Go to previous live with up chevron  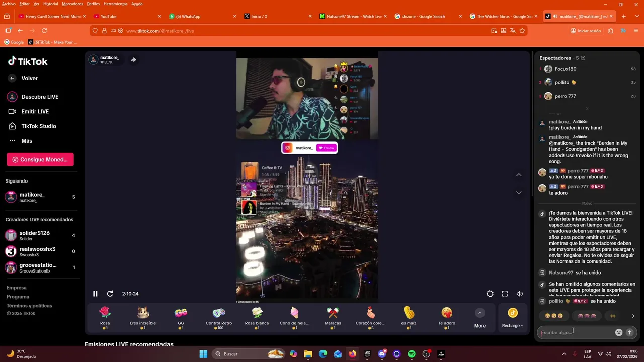tap(519, 175)
